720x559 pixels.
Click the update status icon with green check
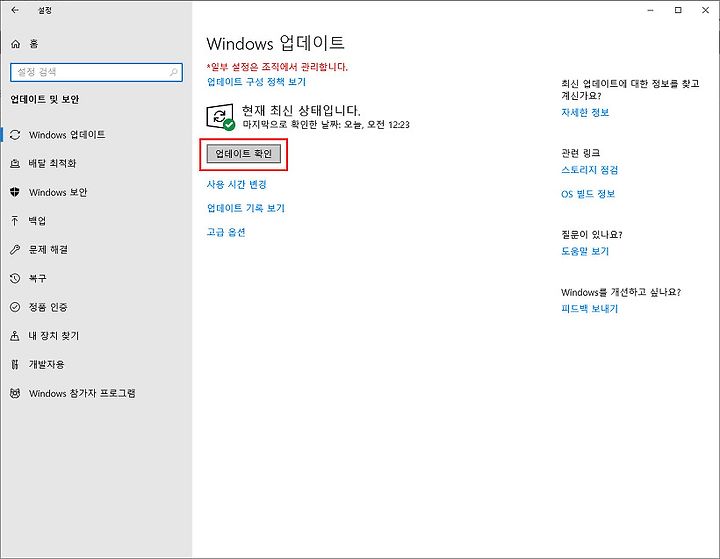(x=220, y=117)
